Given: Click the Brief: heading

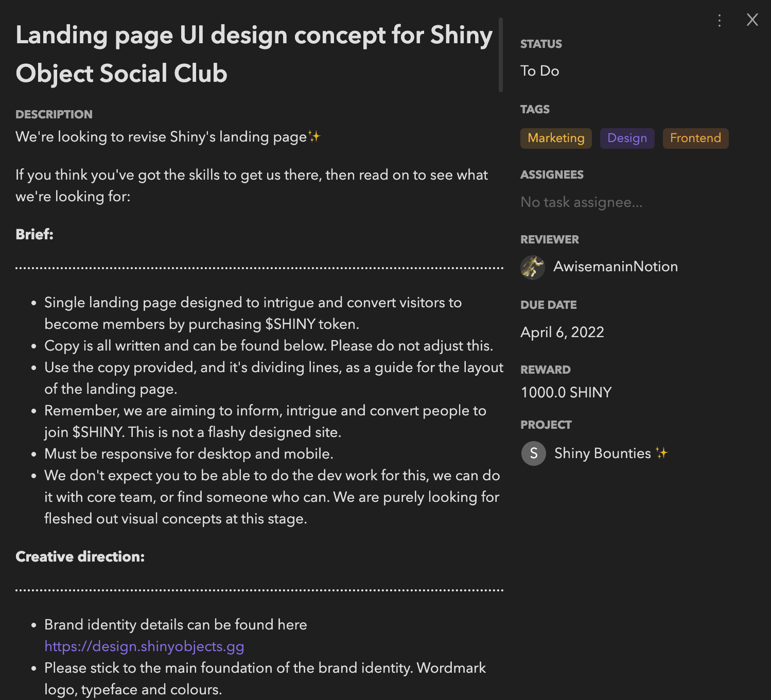Looking at the screenshot, I should tap(34, 234).
